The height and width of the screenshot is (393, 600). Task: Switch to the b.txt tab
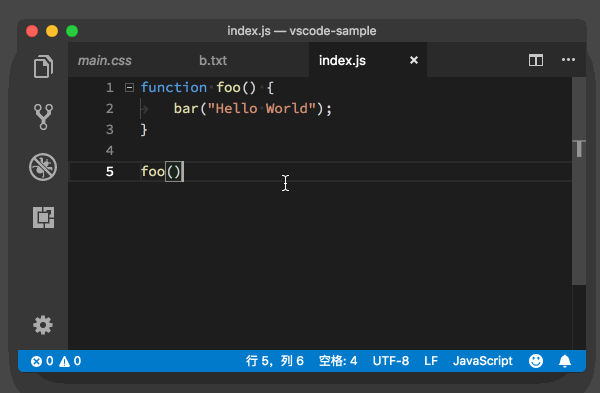pyautogui.click(x=213, y=60)
